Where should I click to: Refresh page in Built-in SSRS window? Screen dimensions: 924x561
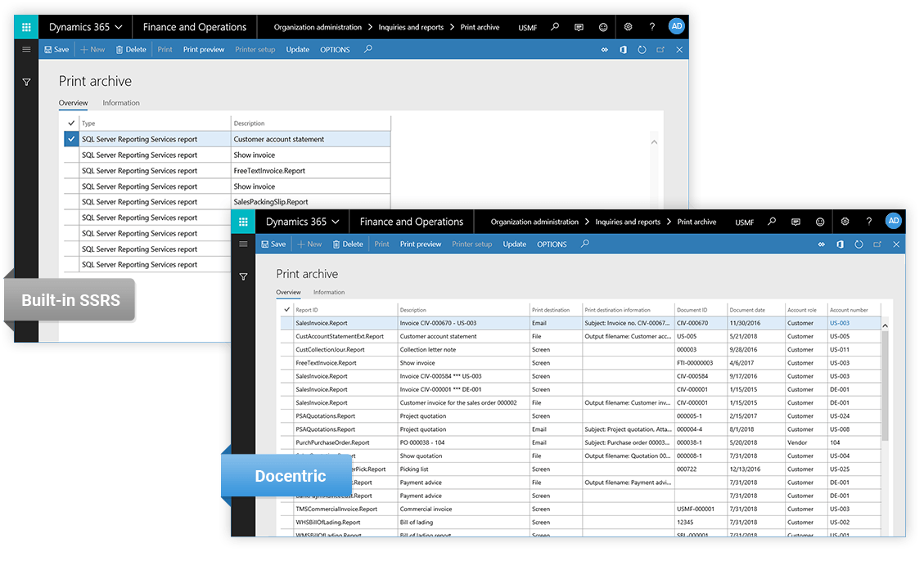coord(642,50)
